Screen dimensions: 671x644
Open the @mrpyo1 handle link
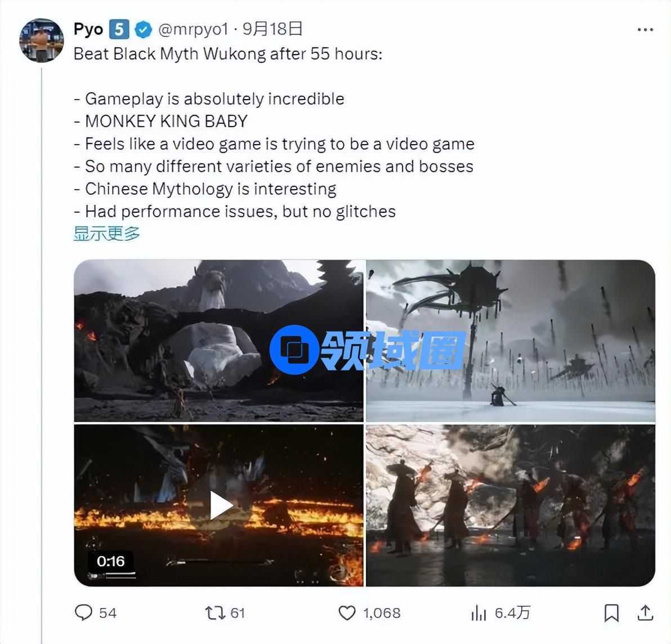coord(193,29)
